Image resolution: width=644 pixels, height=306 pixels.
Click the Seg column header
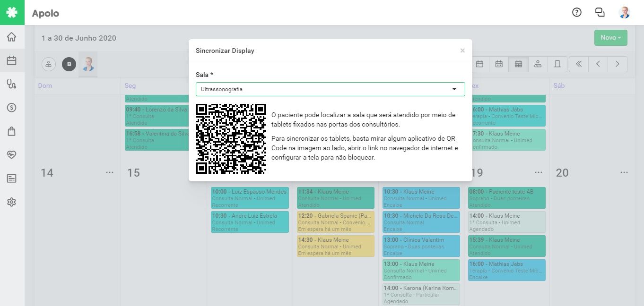point(130,85)
